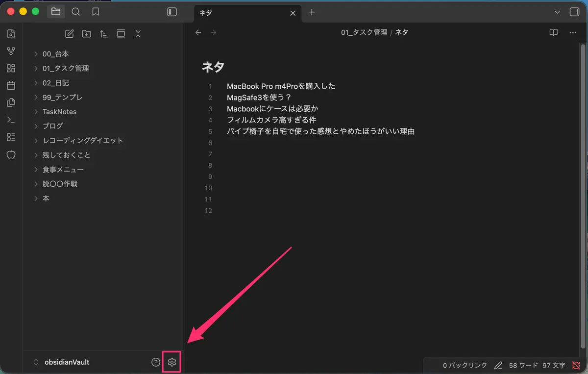Create a new folder in file explorer
Screen dimensions: 588x374
[x=87, y=34]
